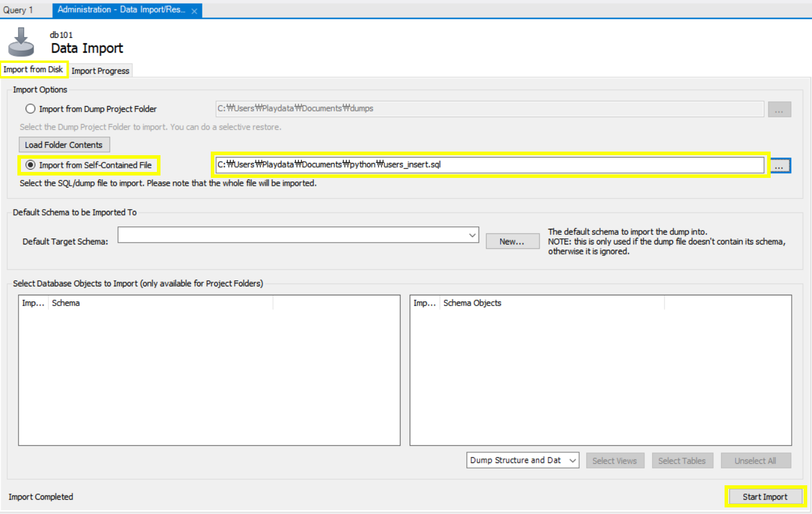Click the users_insert.sql file path field
This screenshot has height=514, width=812.
pyautogui.click(x=490, y=165)
